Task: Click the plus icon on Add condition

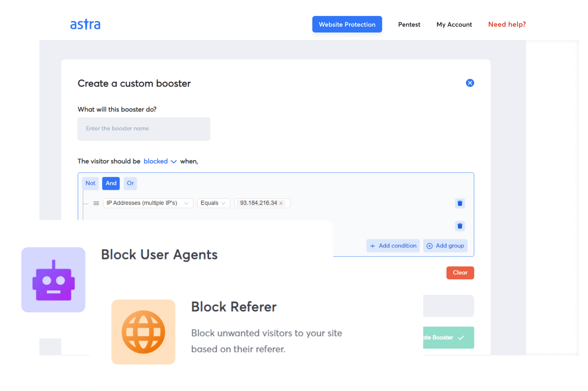Action: [x=372, y=245]
